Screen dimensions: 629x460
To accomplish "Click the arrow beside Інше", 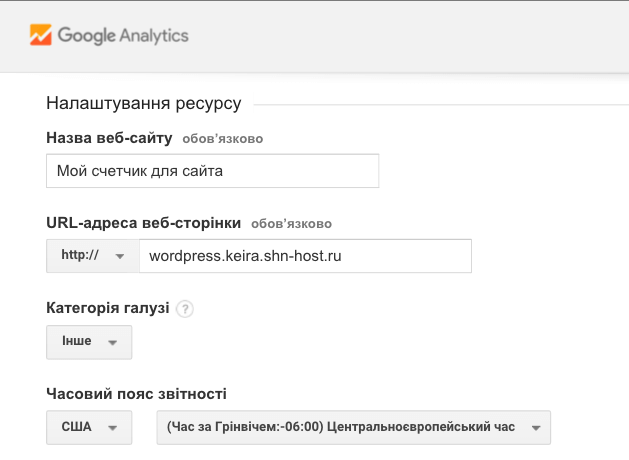I will point(113,343).
